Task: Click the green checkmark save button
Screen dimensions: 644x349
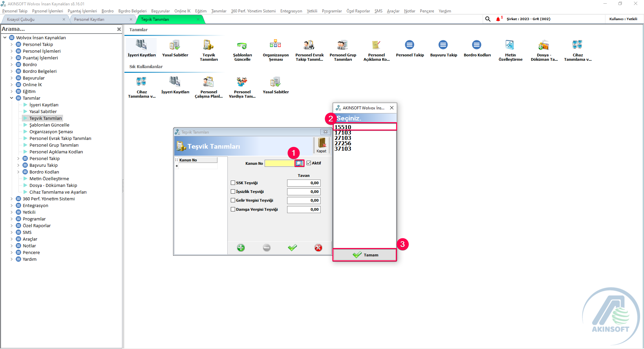Action: pyautogui.click(x=292, y=248)
